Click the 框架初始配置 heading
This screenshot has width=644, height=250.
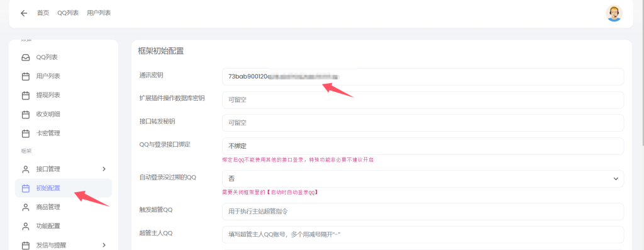click(160, 52)
